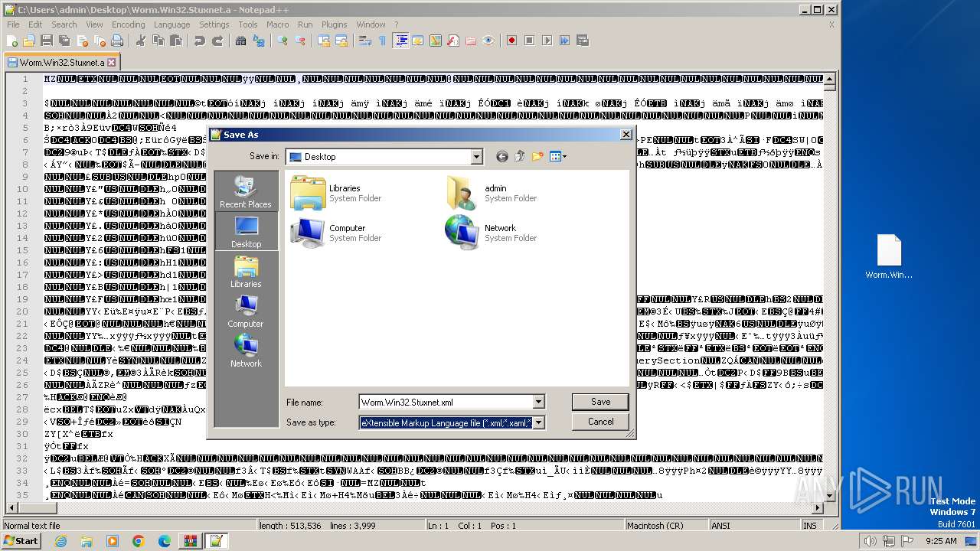The width and height of the screenshot is (980, 551).
Task: Click the Cut scissors icon
Action: point(141,41)
